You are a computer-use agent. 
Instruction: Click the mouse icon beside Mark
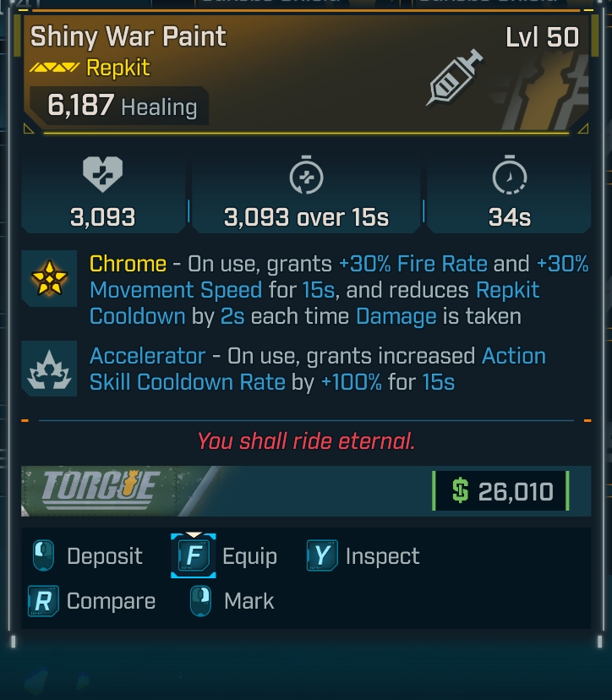point(201,602)
